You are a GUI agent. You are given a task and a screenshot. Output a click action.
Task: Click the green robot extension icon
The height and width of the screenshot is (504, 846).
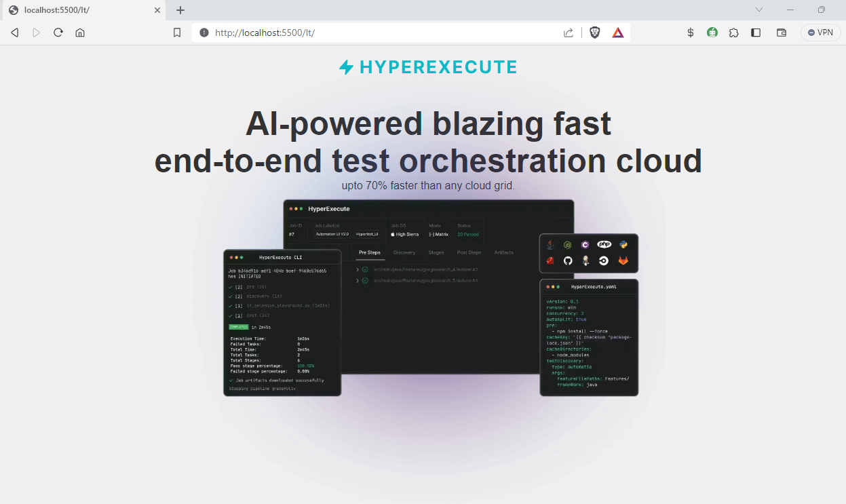(x=712, y=33)
